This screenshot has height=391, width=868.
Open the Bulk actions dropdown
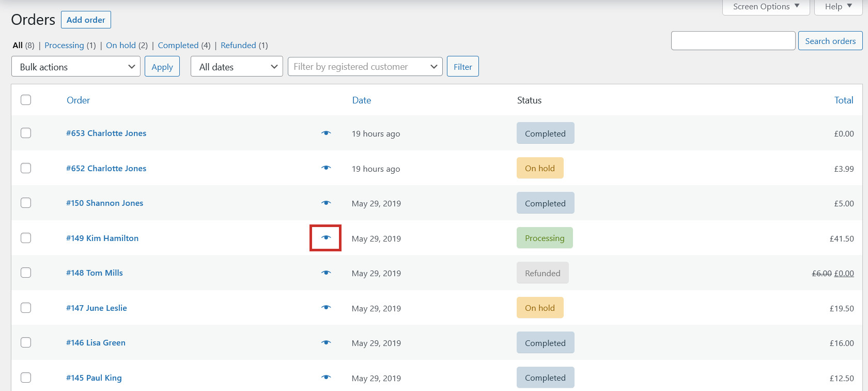[76, 67]
